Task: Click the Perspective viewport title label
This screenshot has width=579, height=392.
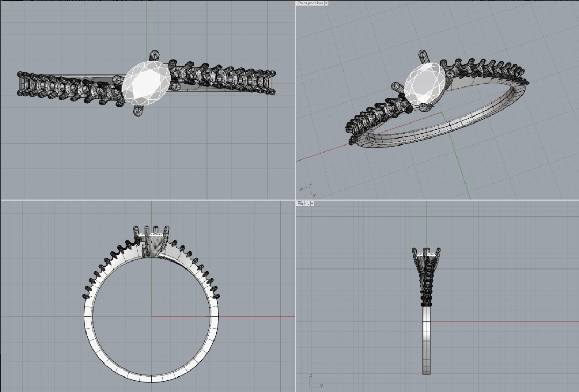Action: (310, 3)
